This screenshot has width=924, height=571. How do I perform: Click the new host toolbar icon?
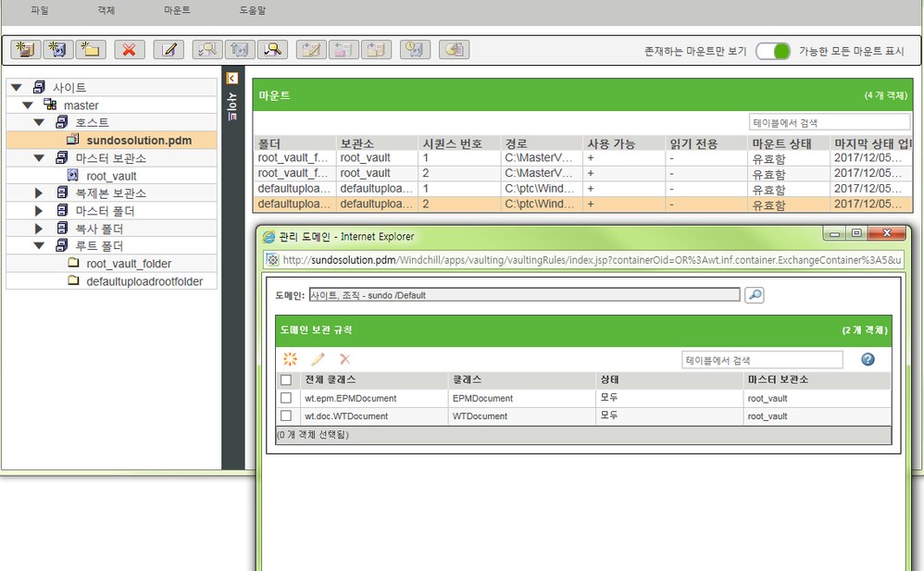pos(25,50)
